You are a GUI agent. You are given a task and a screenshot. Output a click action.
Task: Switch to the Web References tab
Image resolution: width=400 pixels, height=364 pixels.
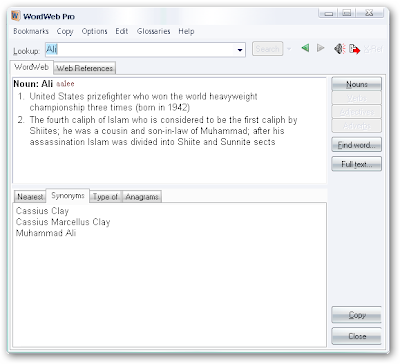click(x=84, y=68)
